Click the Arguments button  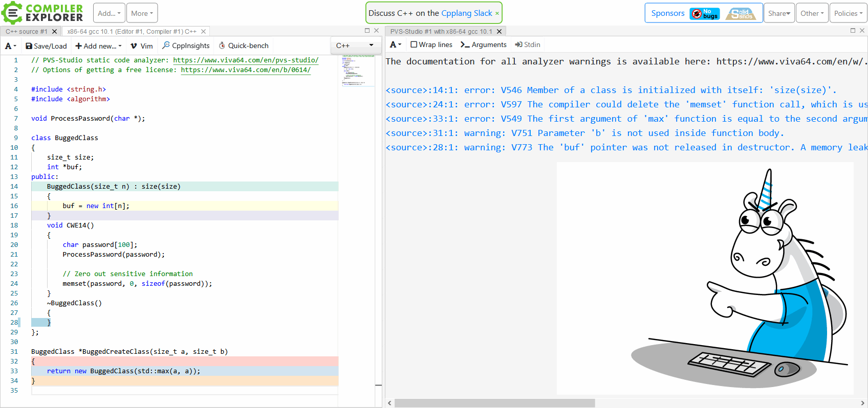click(x=484, y=45)
